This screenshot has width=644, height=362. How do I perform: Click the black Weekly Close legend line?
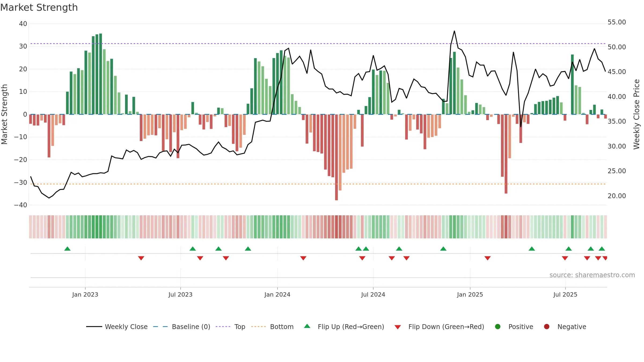94,327
